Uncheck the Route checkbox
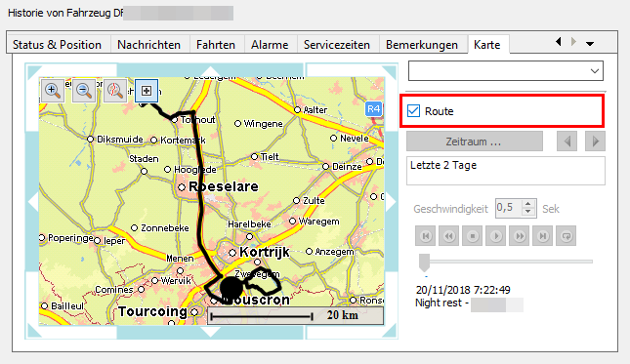 click(413, 111)
